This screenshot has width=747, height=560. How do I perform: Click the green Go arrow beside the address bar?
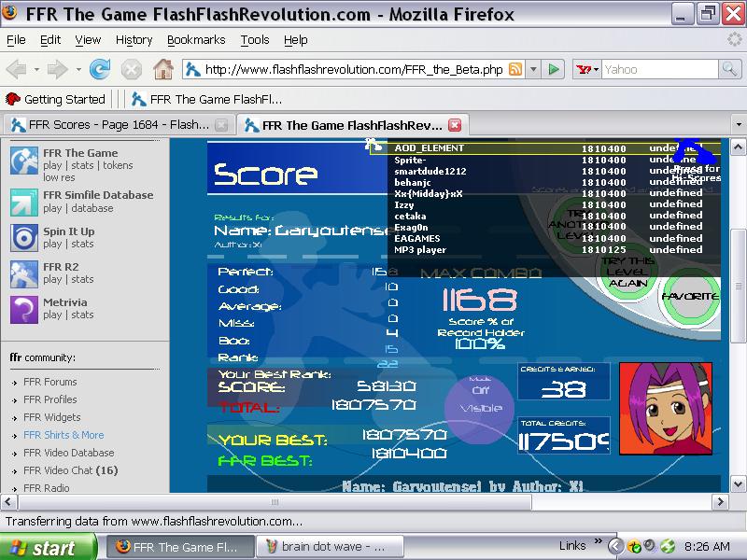[x=553, y=69]
